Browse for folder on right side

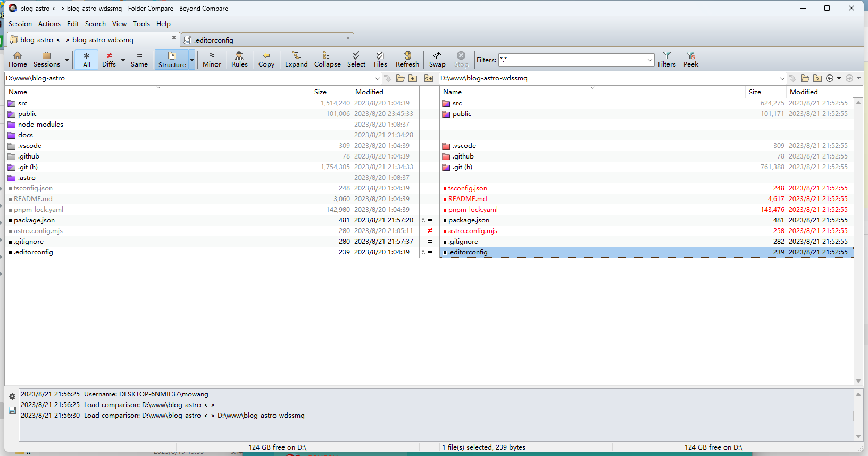pyautogui.click(x=805, y=78)
